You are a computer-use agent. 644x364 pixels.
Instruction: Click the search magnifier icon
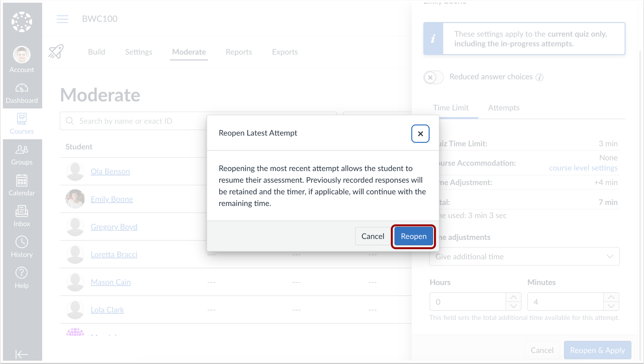(x=70, y=121)
